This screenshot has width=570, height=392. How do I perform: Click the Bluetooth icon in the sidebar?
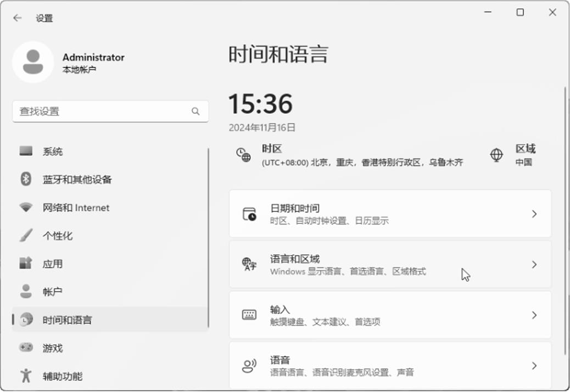tap(26, 179)
